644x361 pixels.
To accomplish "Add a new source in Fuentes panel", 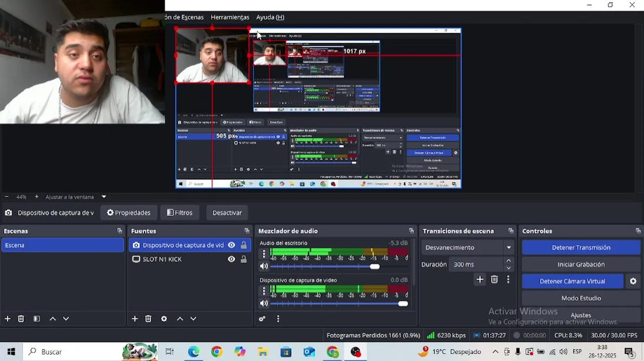I will (x=135, y=319).
